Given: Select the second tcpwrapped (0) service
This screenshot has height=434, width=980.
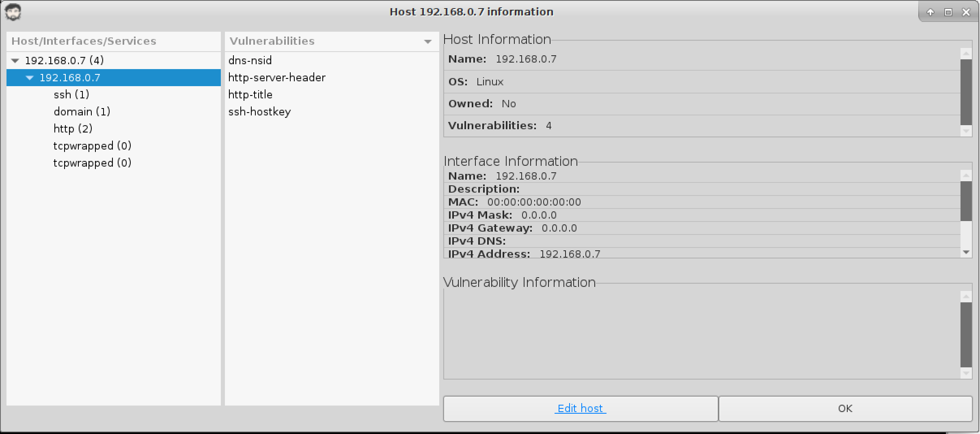Looking at the screenshot, I should click(92, 163).
